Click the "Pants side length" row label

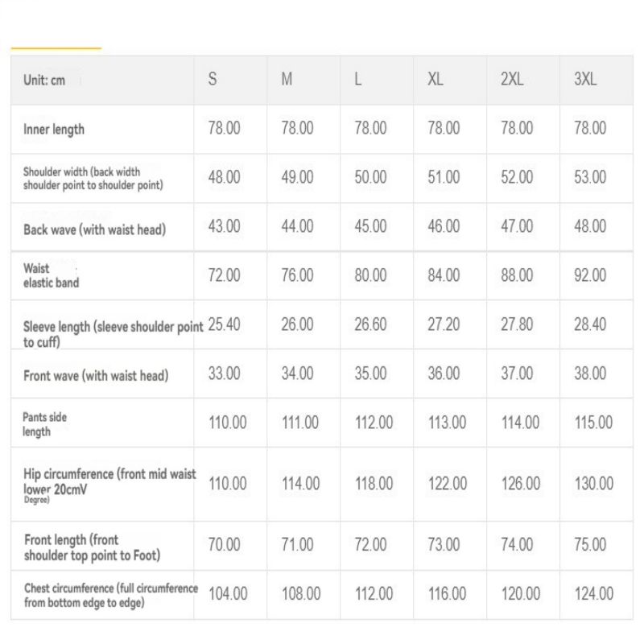[x=44, y=424]
